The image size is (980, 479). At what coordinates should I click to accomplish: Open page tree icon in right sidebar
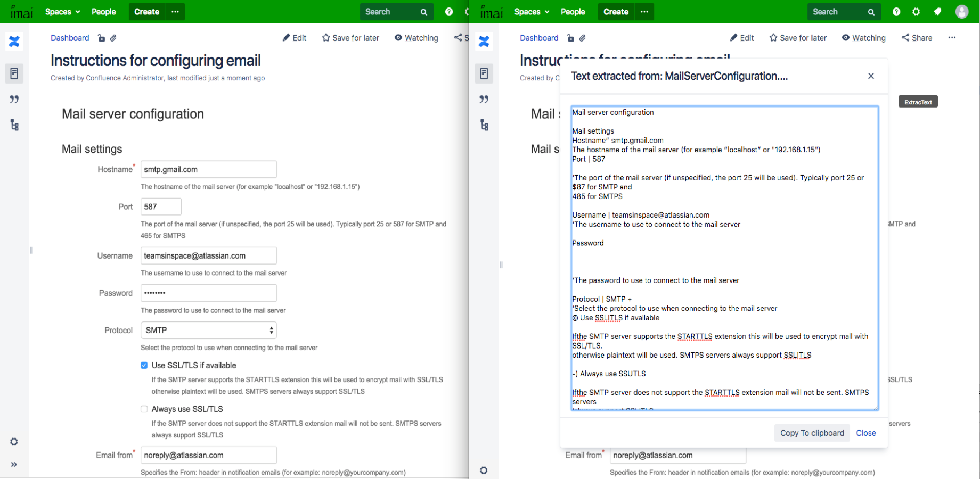pyautogui.click(x=484, y=125)
